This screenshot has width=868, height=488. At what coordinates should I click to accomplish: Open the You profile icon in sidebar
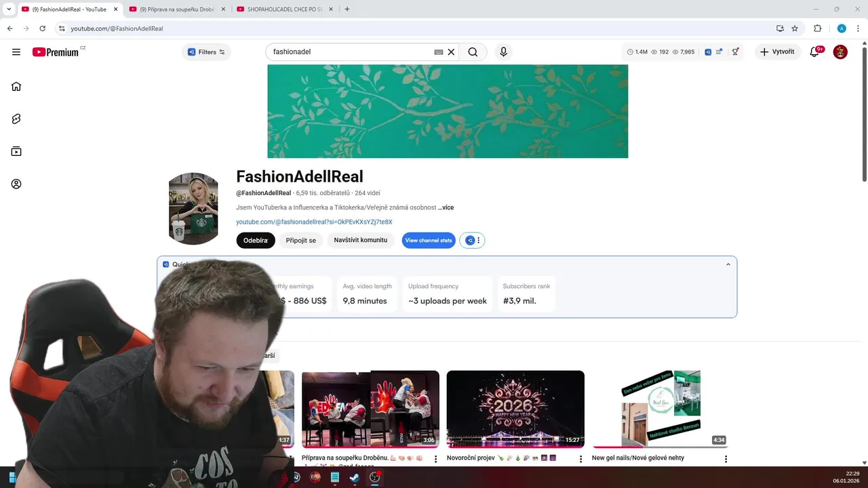(x=16, y=184)
